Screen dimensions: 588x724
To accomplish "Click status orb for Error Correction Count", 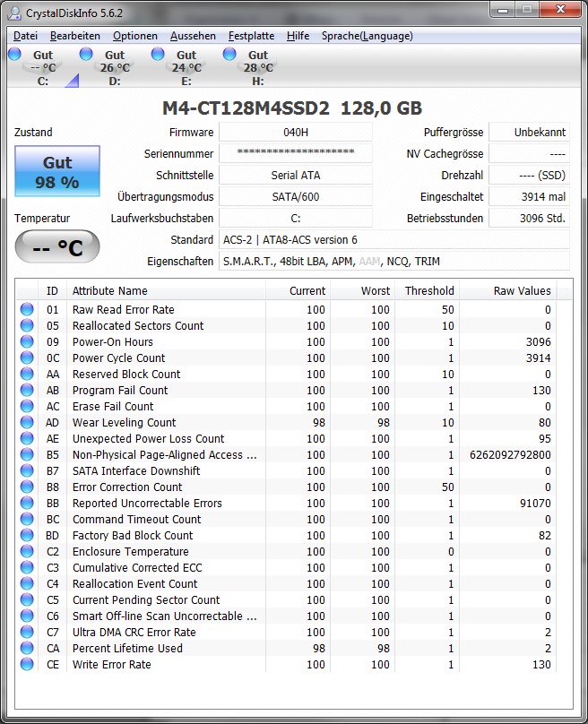I will click(x=27, y=487).
